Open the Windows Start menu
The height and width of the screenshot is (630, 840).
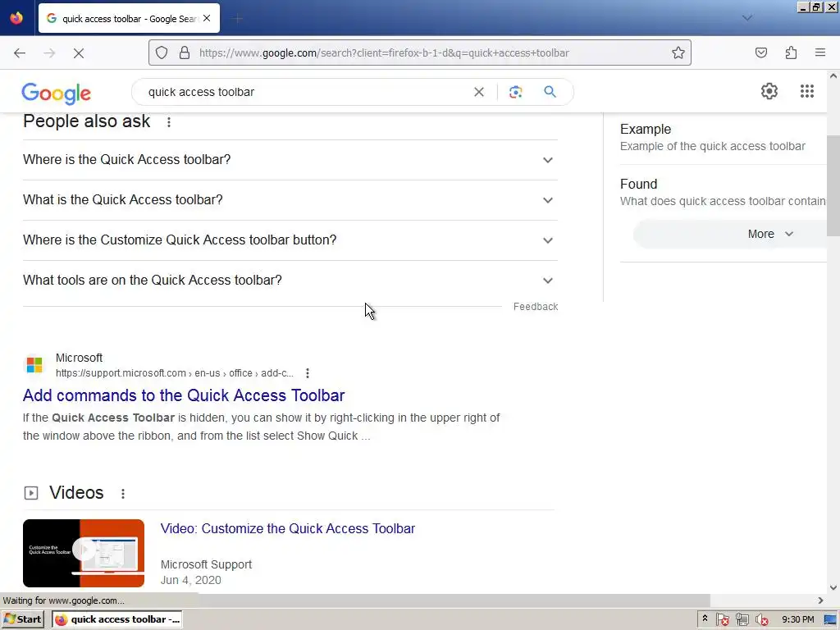tap(22, 619)
